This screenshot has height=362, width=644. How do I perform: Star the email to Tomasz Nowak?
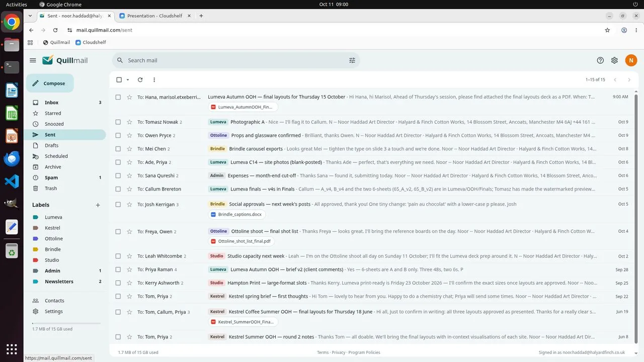129,122
